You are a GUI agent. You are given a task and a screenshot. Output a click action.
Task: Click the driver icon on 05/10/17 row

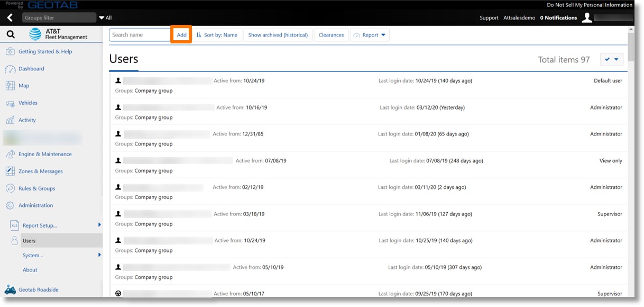(118, 293)
